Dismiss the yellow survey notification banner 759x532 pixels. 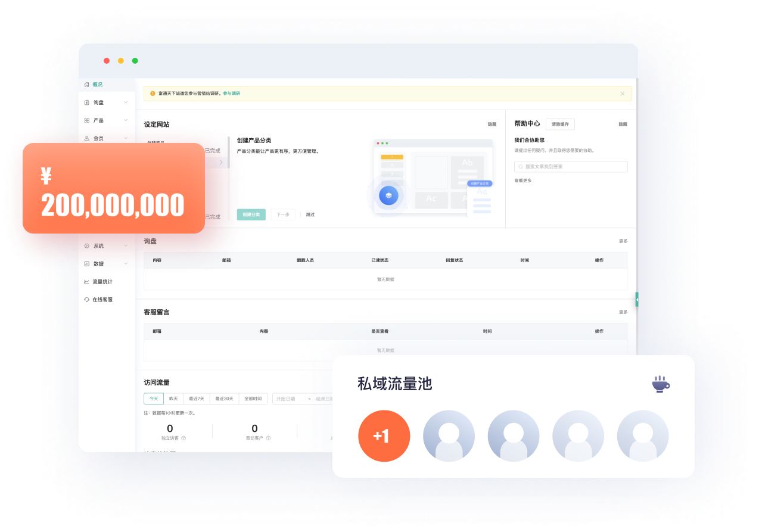click(623, 94)
